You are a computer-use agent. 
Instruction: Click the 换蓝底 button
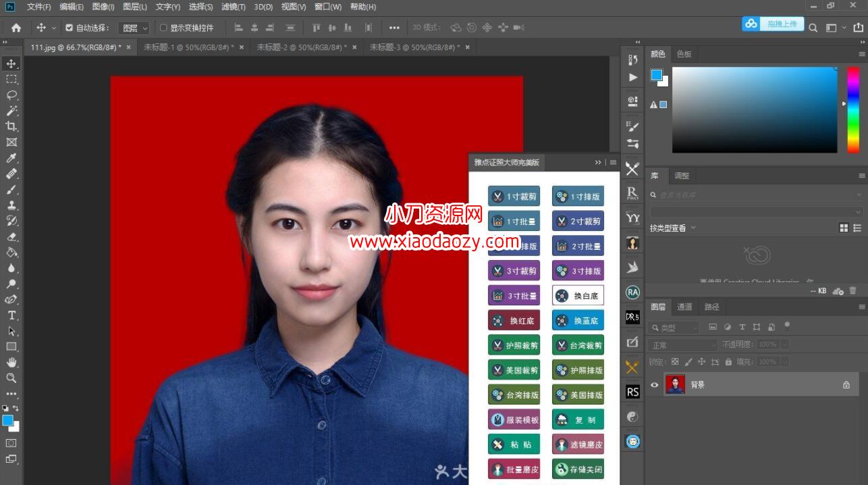click(x=578, y=320)
